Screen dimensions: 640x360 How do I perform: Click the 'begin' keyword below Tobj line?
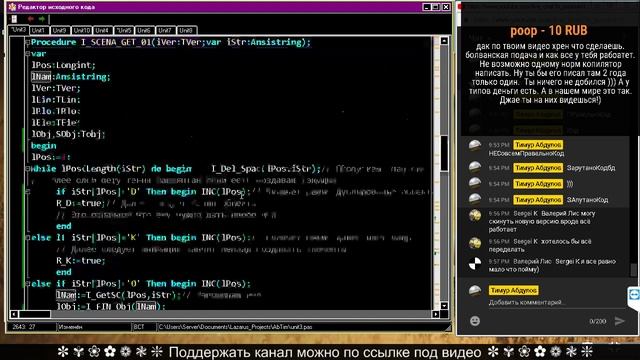point(44,146)
